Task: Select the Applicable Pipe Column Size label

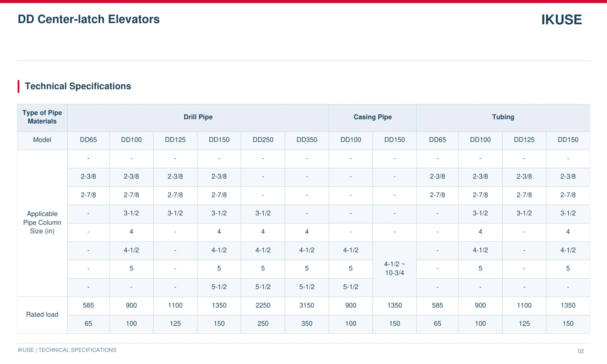Action: pos(42,223)
